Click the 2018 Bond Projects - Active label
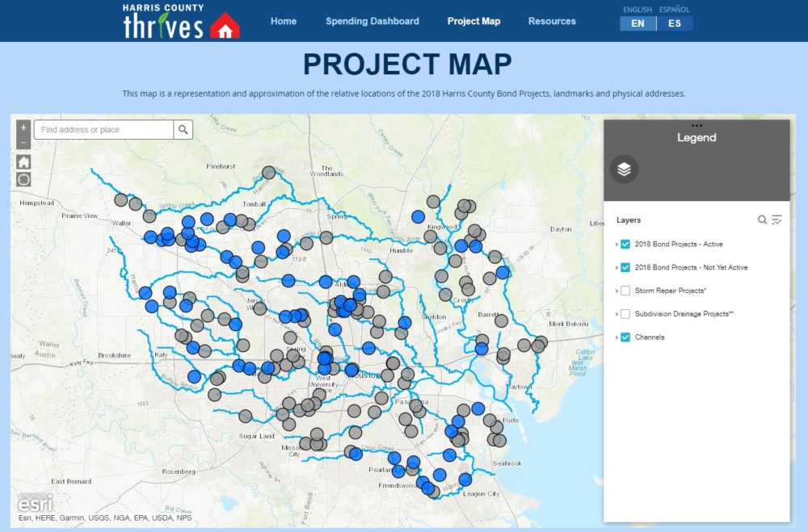This screenshot has width=808, height=532. (x=679, y=244)
